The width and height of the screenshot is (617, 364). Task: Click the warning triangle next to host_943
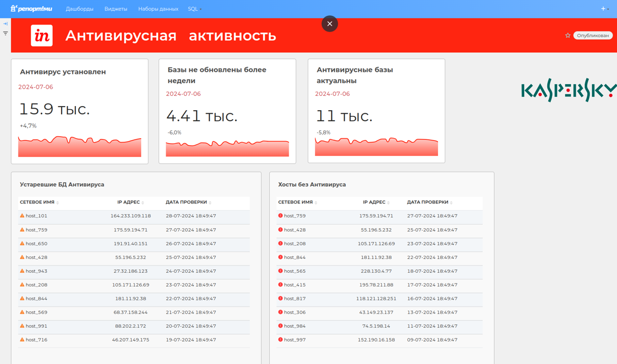point(22,271)
